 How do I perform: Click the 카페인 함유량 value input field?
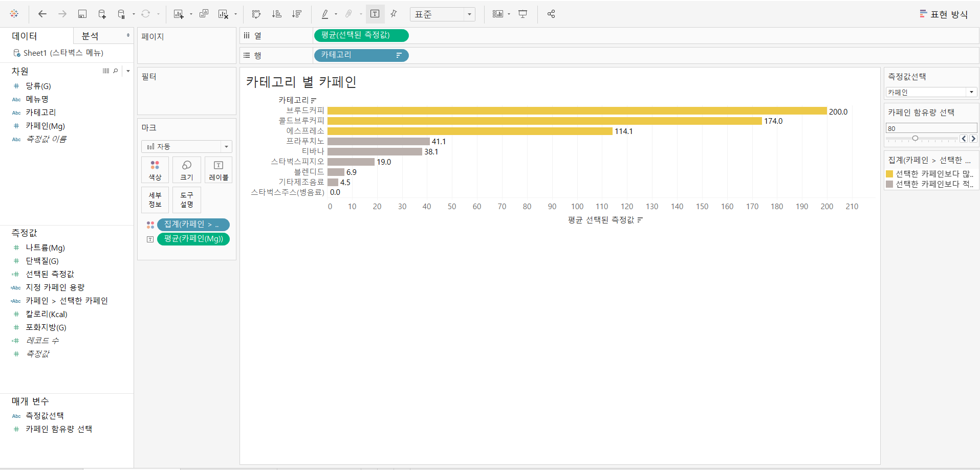(931, 128)
